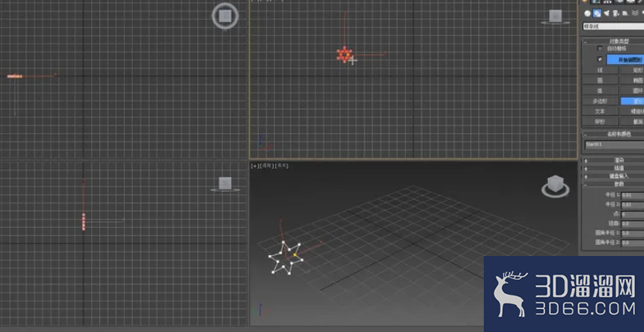The height and width of the screenshot is (332, 644).
Task: Click the ViewCube in top-right viewport
Action: click(555, 17)
